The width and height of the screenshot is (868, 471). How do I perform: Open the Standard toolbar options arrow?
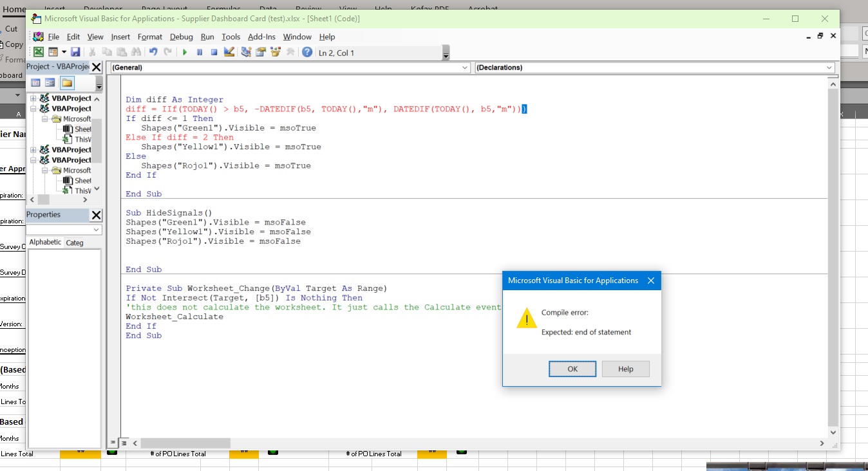(x=446, y=53)
